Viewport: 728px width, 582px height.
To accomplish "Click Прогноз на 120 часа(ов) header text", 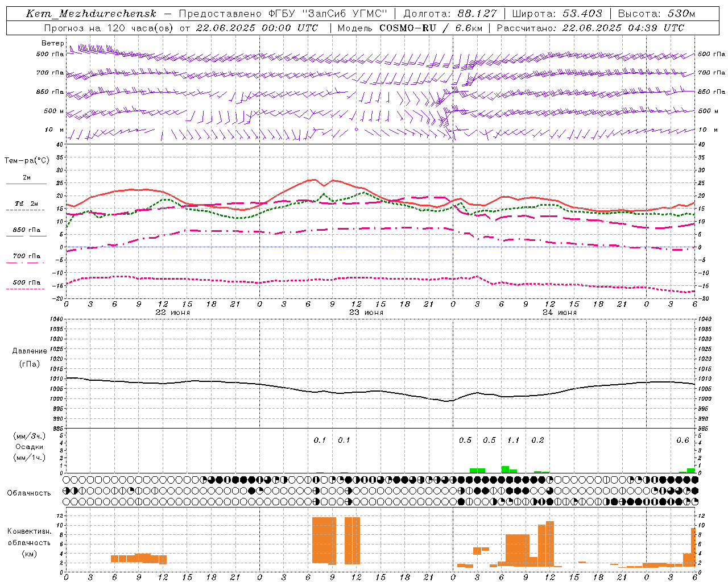I will [110, 28].
